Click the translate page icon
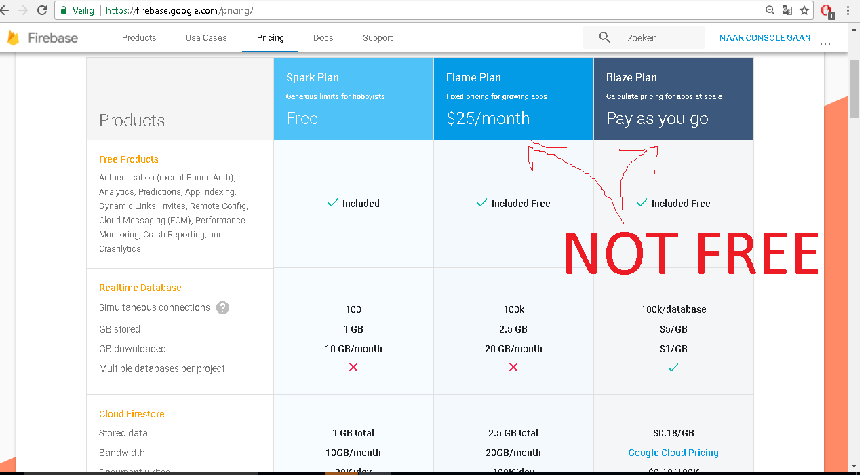 click(x=787, y=10)
